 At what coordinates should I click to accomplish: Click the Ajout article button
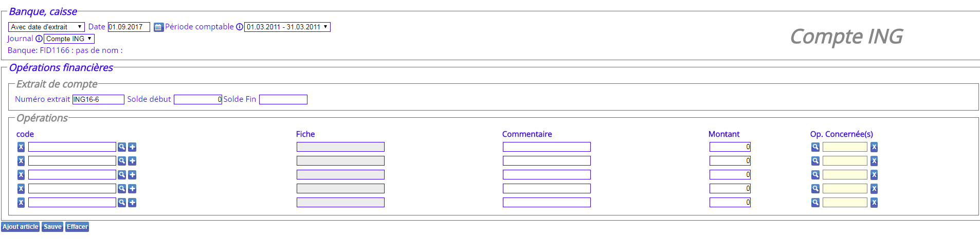pyautogui.click(x=21, y=227)
